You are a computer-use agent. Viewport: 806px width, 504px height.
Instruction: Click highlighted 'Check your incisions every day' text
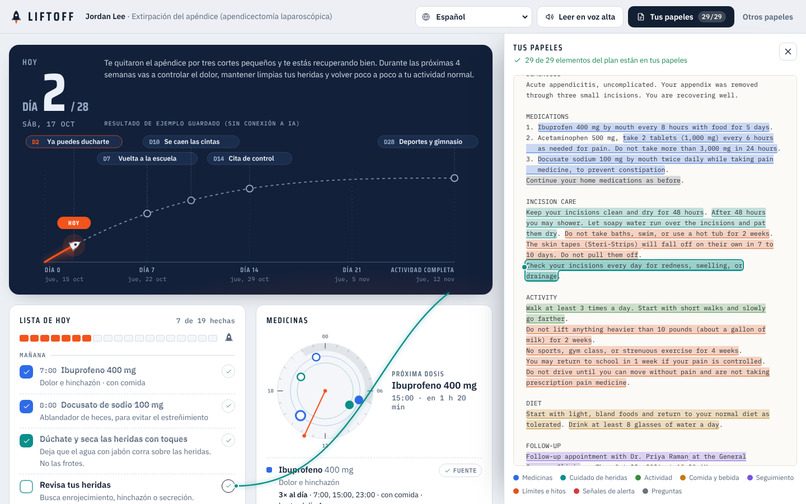[x=634, y=271]
